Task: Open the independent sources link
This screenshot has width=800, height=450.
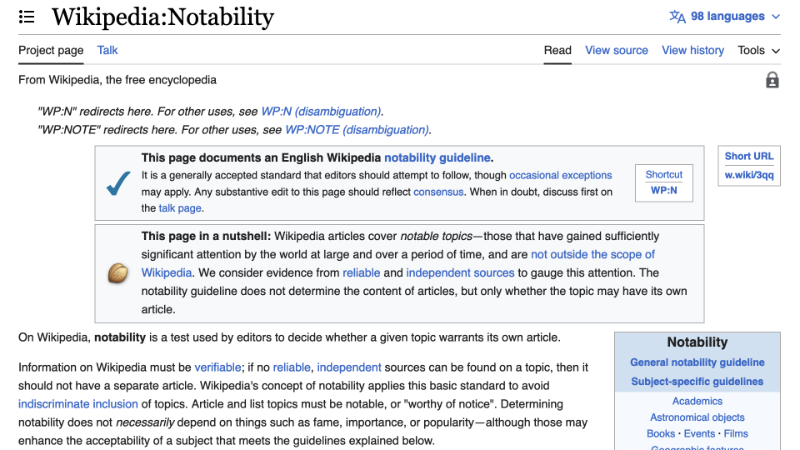Action: point(460,272)
